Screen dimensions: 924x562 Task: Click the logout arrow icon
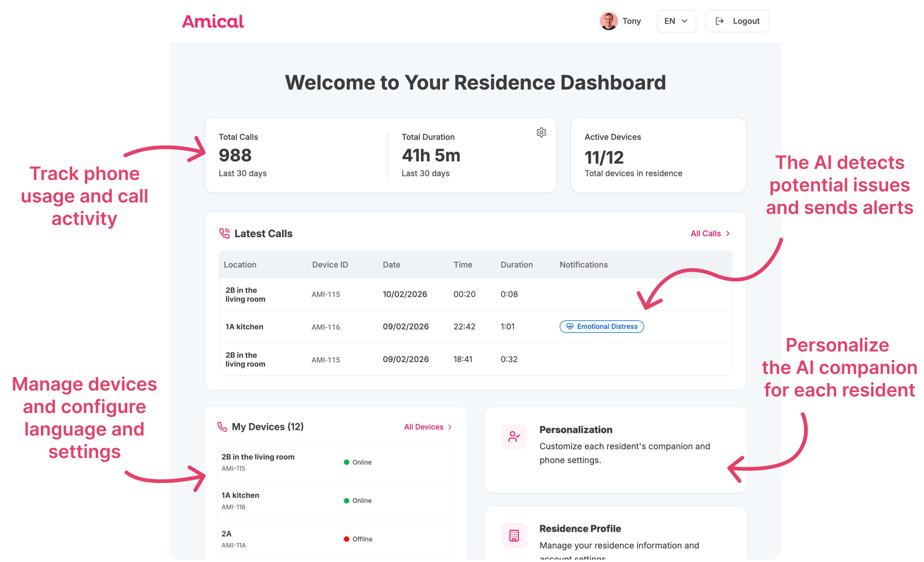(x=719, y=21)
